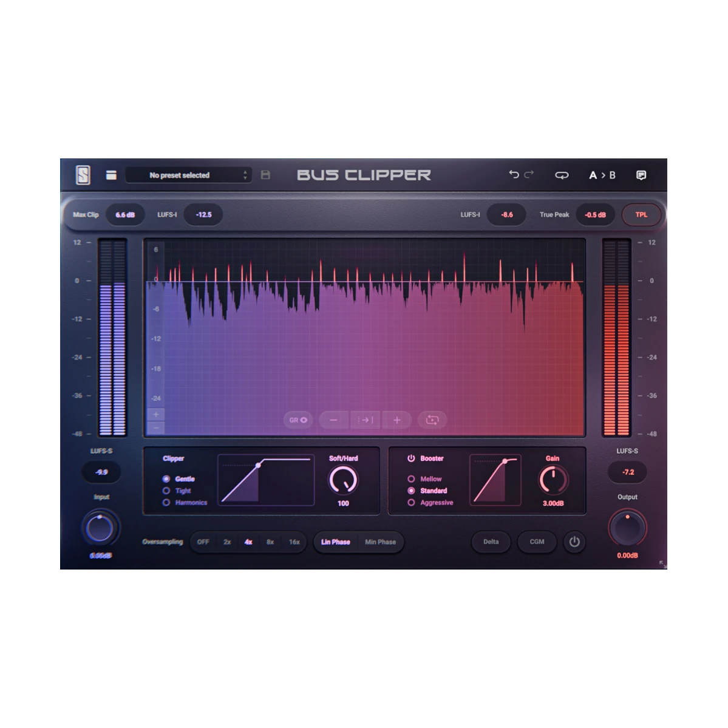The width and height of the screenshot is (728, 728).
Task: Zoom in waveform with plus button
Action: pyautogui.click(x=396, y=420)
